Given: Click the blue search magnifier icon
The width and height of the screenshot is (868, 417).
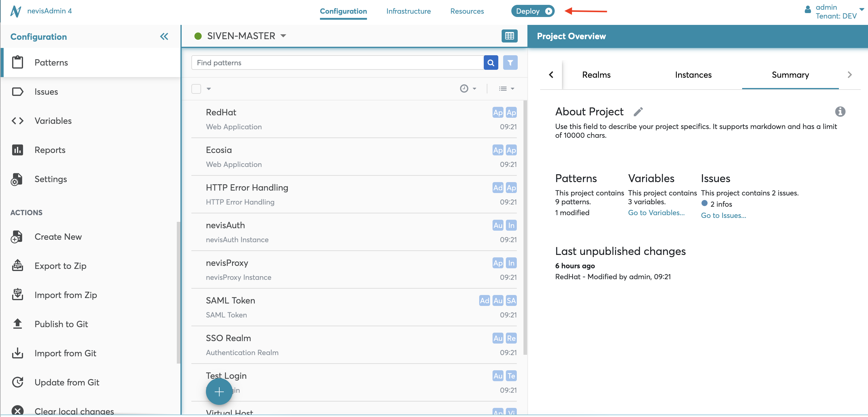Looking at the screenshot, I should pyautogui.click(x=491, y=63).
